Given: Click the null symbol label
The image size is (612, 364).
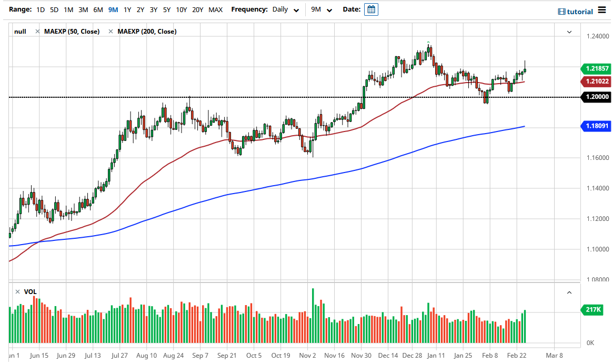Looking at the screenshot, I should click(x=21, y=31).
